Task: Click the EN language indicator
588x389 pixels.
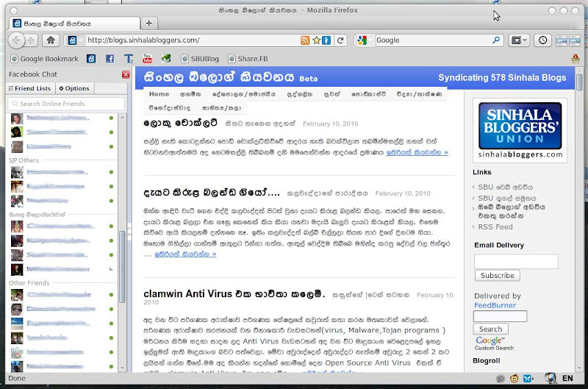Action: click(567, 378)
